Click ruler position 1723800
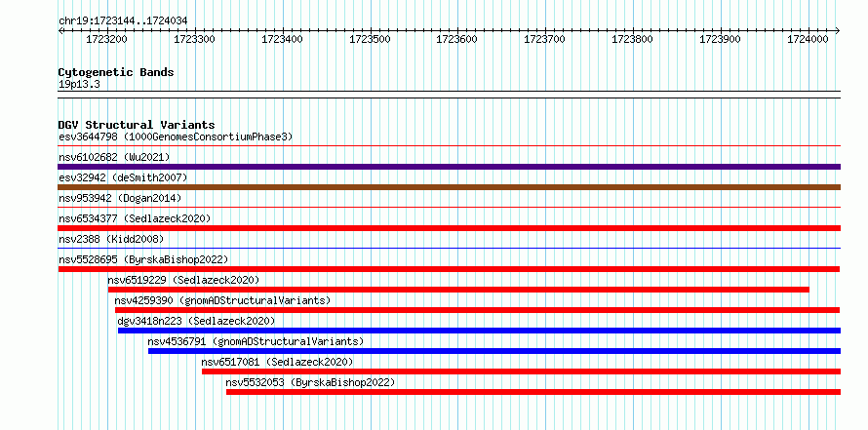This screenshot has height=430, width=868. pos(633,39)
